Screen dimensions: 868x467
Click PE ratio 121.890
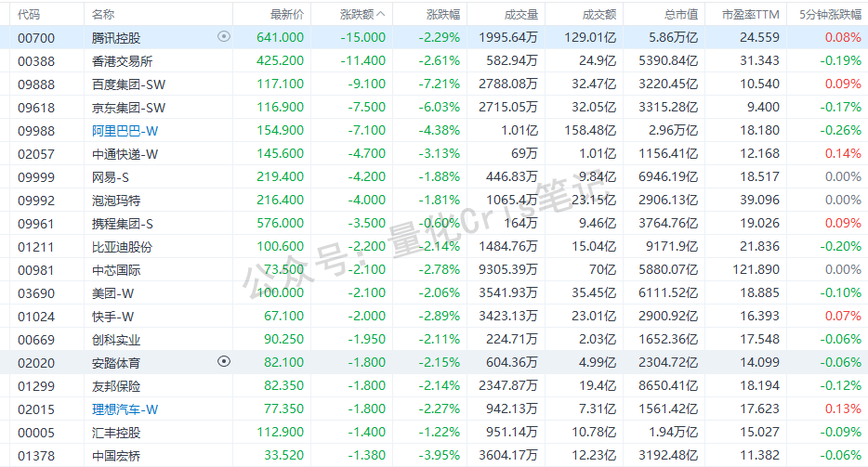coord(756,269)
